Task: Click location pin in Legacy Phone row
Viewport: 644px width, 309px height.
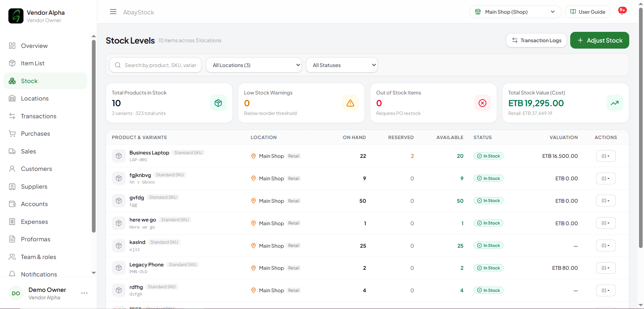Action: (x=254, y=268)
